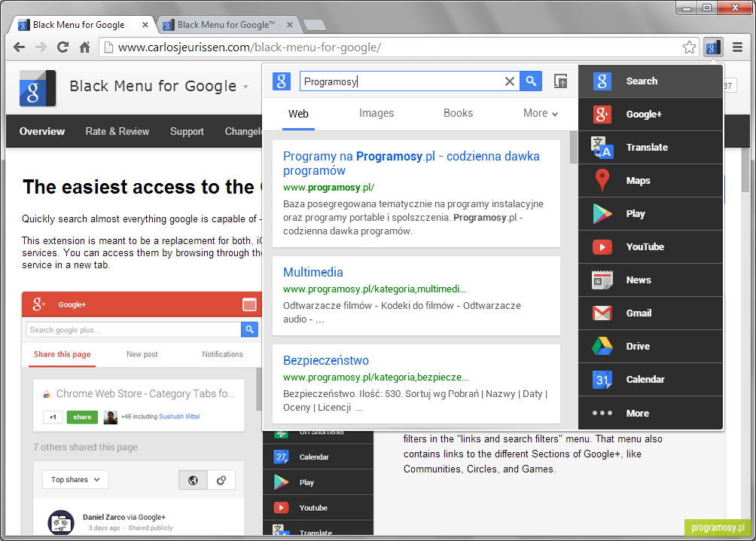The width and height of the screenshot is (756, 541).
Task: Open the top Calendar entry (31 icon)
Action: point(651,379)
